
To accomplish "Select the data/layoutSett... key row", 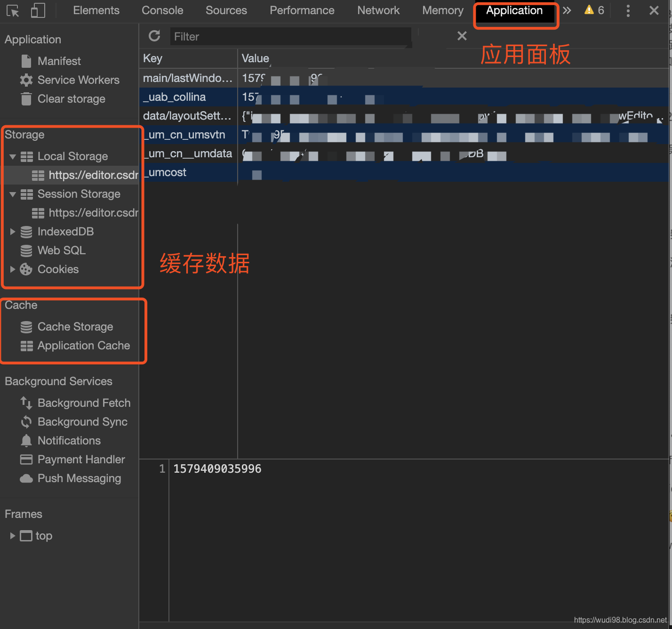I will [404, 116].
